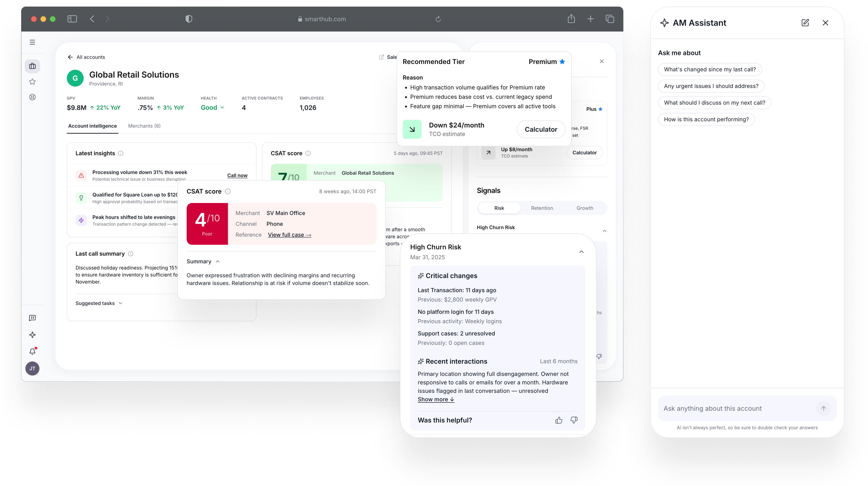Click the thumbs down icon beside helpful
Viewport: 868px width, 486px height.
[574, 420]
